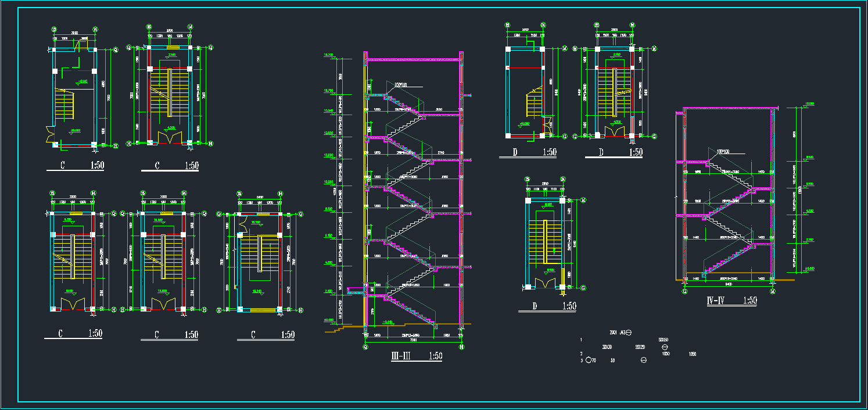Click axis bubble H below section III-III
This screenshot has height=410, width=868.
pos(461,347)
